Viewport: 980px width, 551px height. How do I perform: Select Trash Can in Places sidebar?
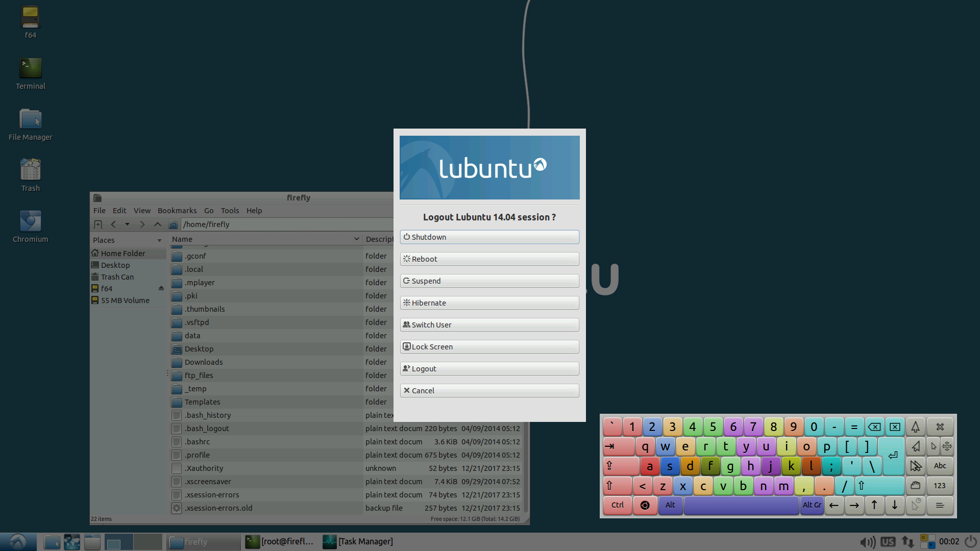[x=117, y=277]
